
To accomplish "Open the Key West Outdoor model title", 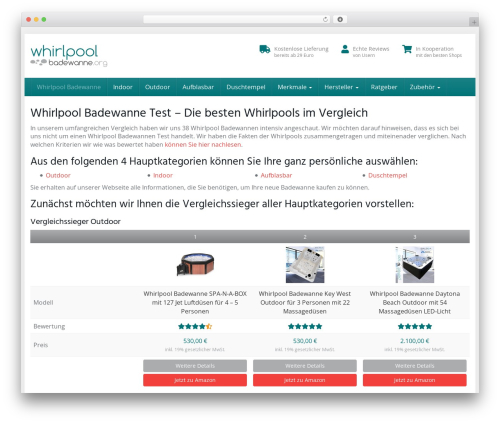I will pos(305,302).
